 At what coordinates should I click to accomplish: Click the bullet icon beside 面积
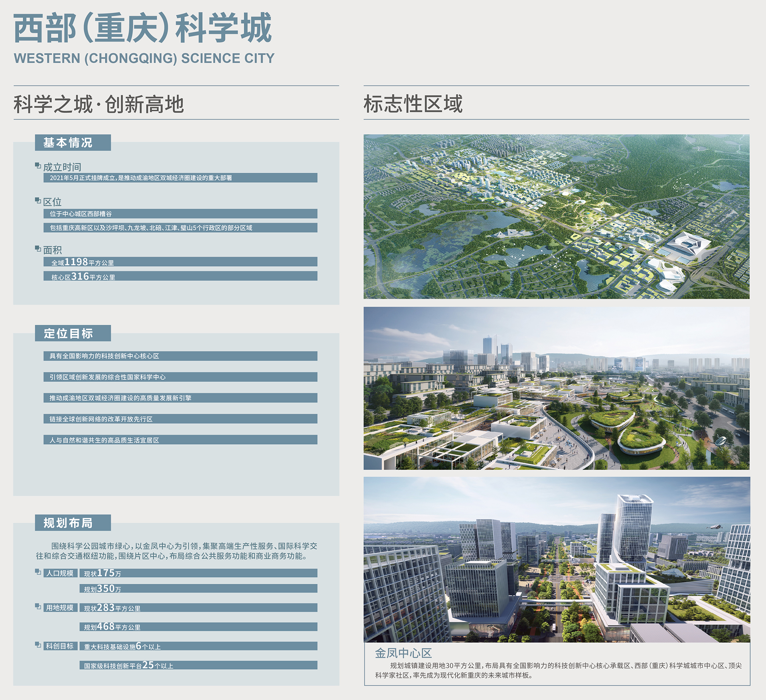tap(38, 249)
